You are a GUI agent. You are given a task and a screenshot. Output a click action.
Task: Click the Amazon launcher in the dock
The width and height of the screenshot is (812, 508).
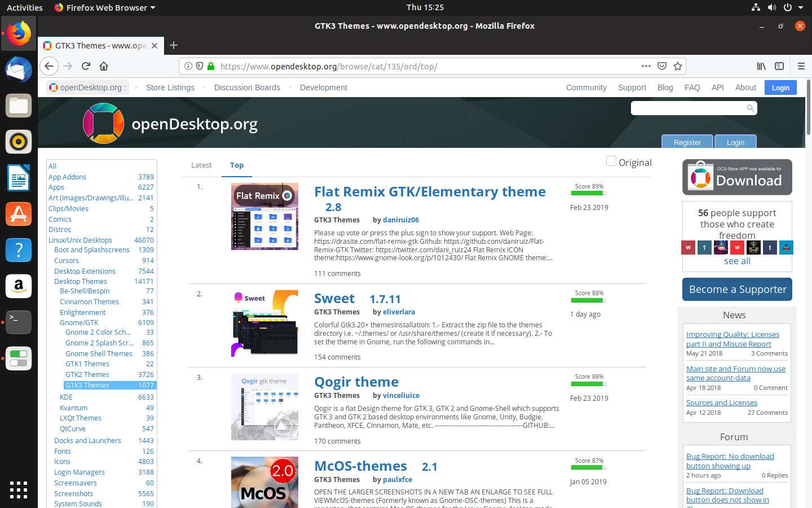19,286
